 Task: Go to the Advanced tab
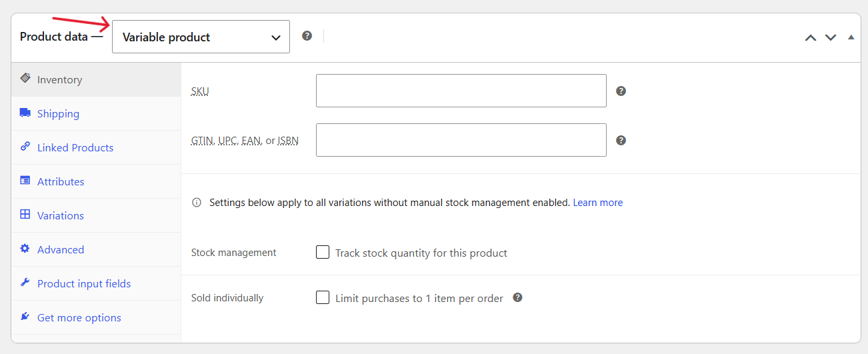[96, 249]
